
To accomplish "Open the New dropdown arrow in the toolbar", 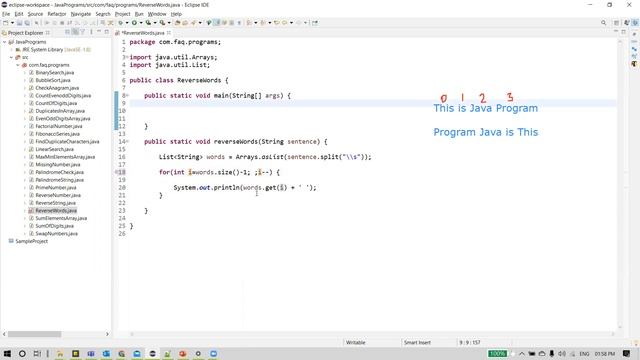I will [12, 23].
